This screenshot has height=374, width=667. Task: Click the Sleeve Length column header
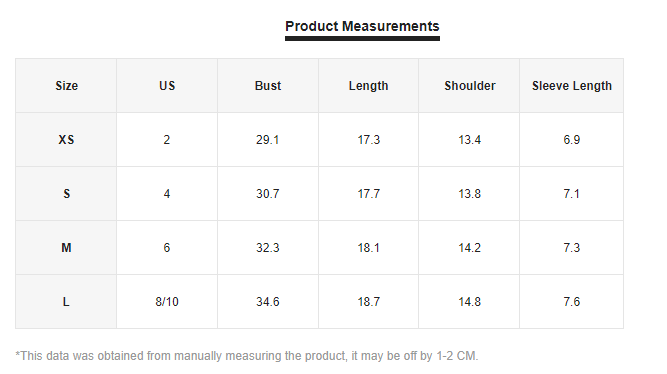pyautogui.click(x=572, y=86)
